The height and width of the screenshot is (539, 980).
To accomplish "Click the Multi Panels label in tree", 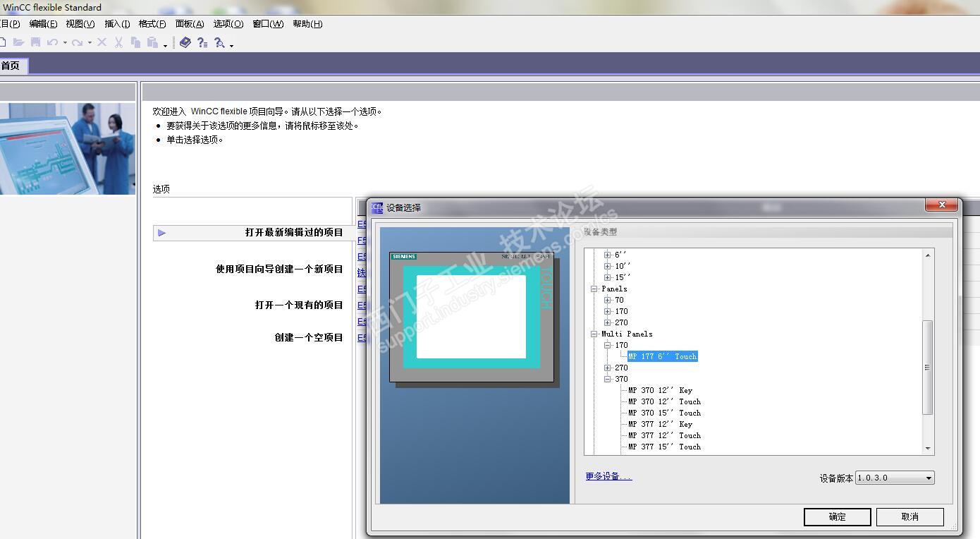I will tap(627, 334).
